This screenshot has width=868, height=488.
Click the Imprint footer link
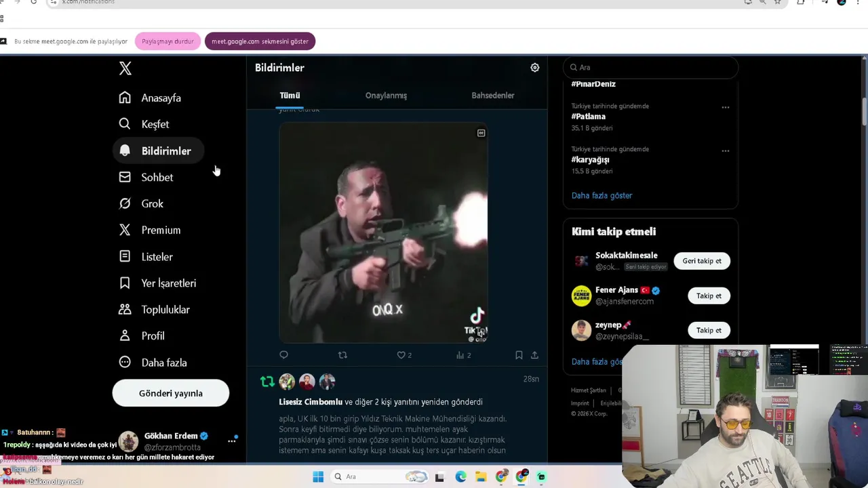[580, 403]
